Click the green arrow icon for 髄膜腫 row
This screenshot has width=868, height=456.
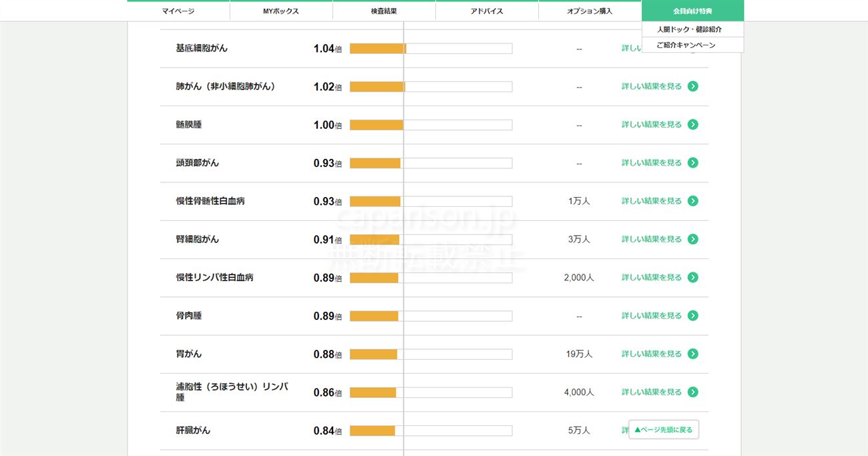tap(693, 124)
